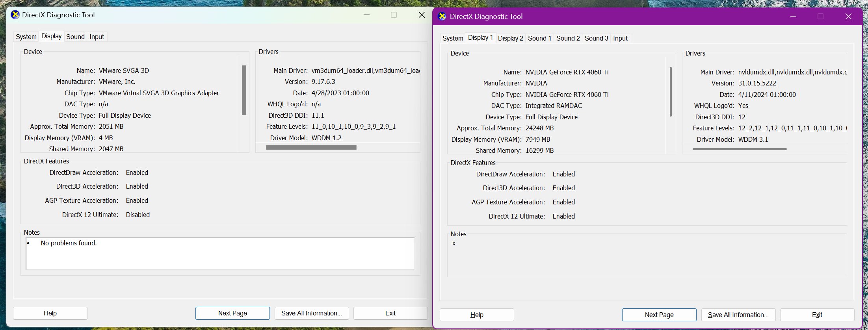Image resolution: width=868 pixels, height=330 pixels.
Task: Open the Display 2 tab
Action: (x=510, y=38)
